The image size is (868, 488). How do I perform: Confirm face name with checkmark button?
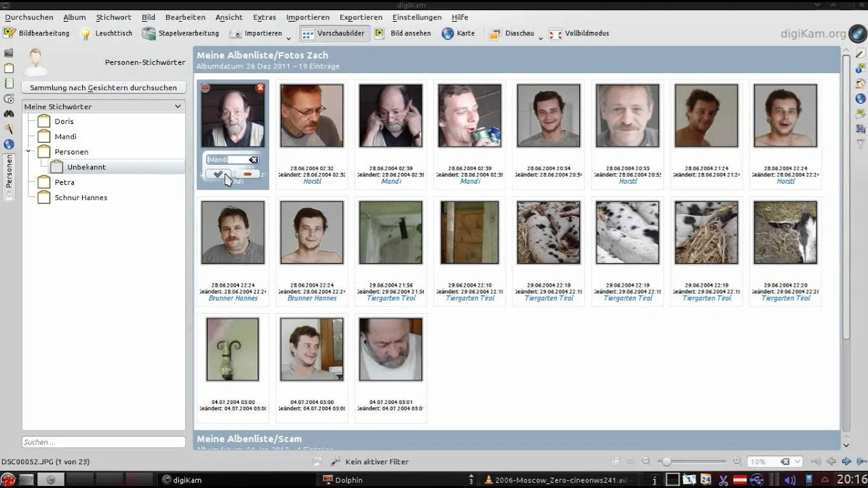pyautogui.click(x=218, y=174)
